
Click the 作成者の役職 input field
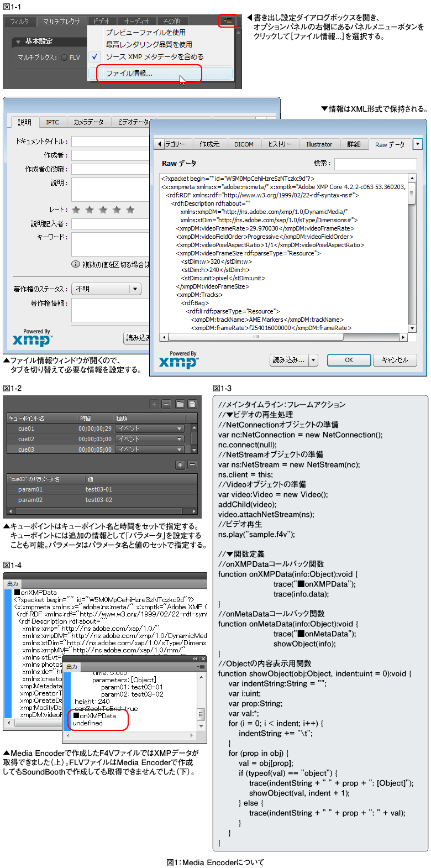[111, 169]
